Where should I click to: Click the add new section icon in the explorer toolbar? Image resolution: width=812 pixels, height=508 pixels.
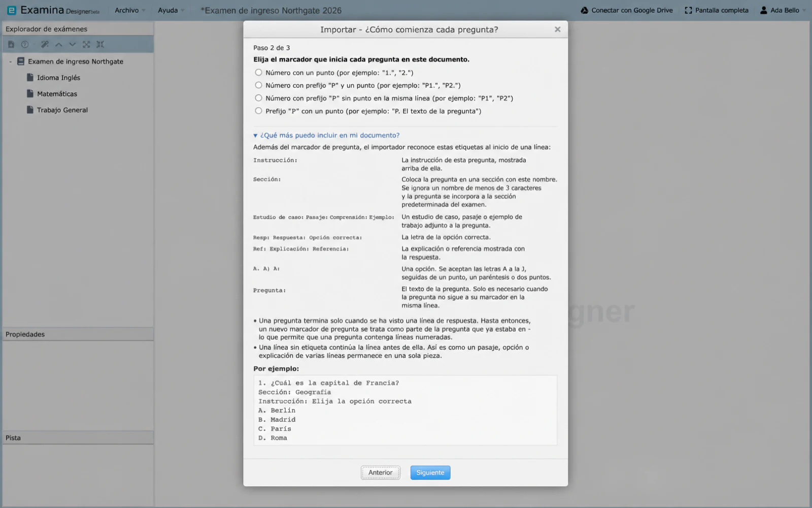(11, 45)
